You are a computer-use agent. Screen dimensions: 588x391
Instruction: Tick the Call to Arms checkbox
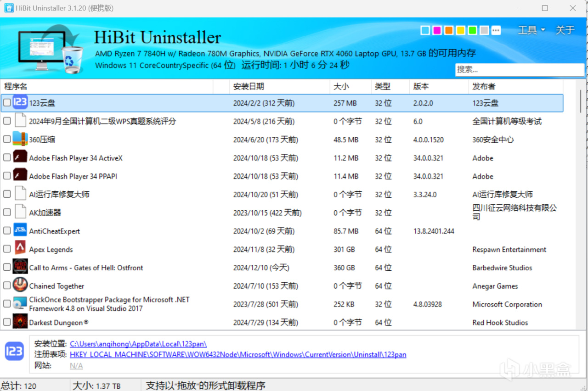[x=7, y=267]
